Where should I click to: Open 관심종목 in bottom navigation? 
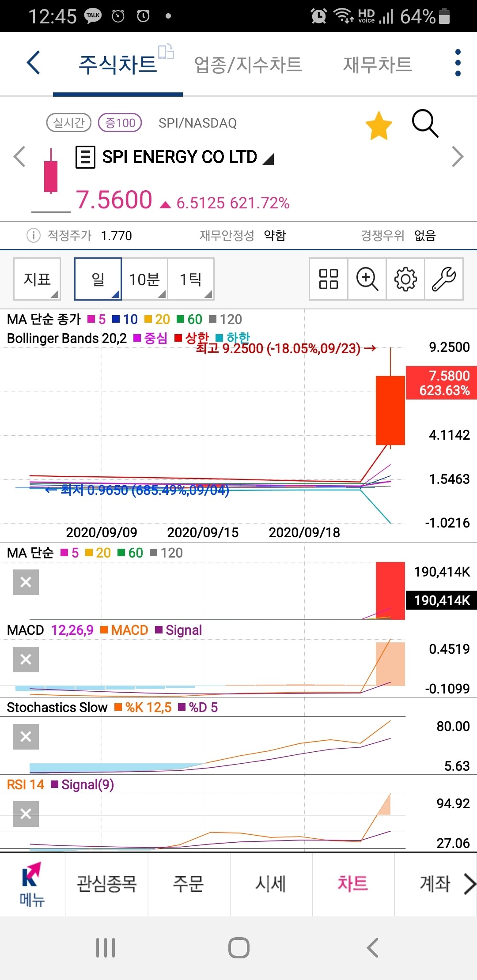click(106, 884)
